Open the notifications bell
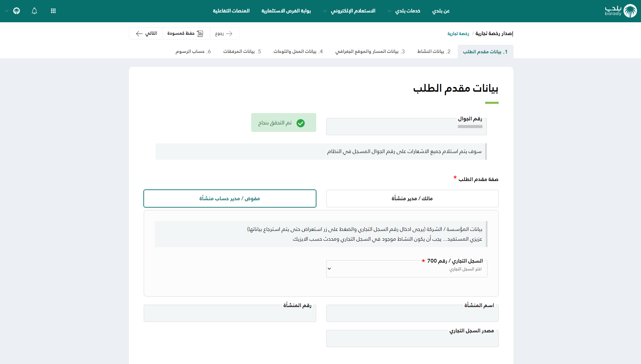This screenshot has height=364, width=641. [x=34, y=11]
